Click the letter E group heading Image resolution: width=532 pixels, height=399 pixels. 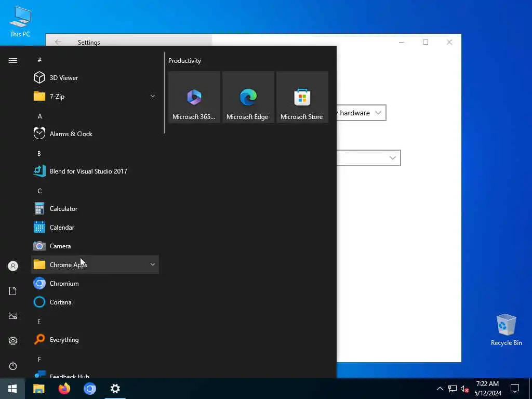coord(39,322)
